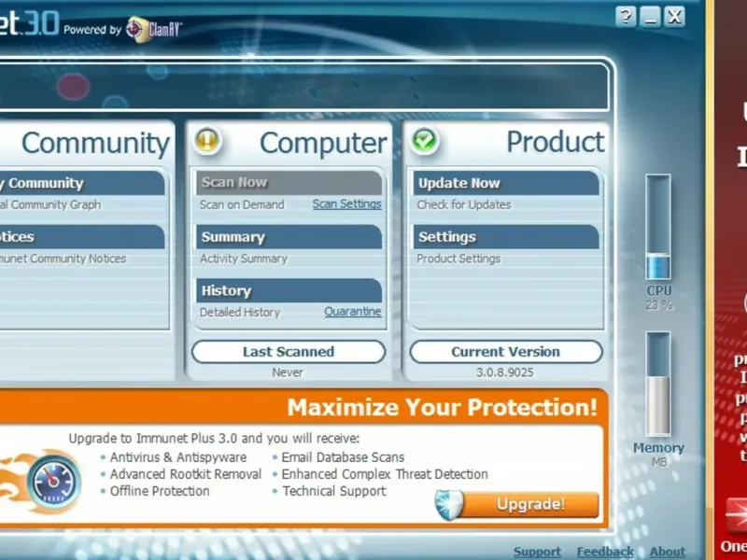Click the speedometer gauge icon in the banner
The width and height of the screenshot is (747, 560).
tap(53, 482)
